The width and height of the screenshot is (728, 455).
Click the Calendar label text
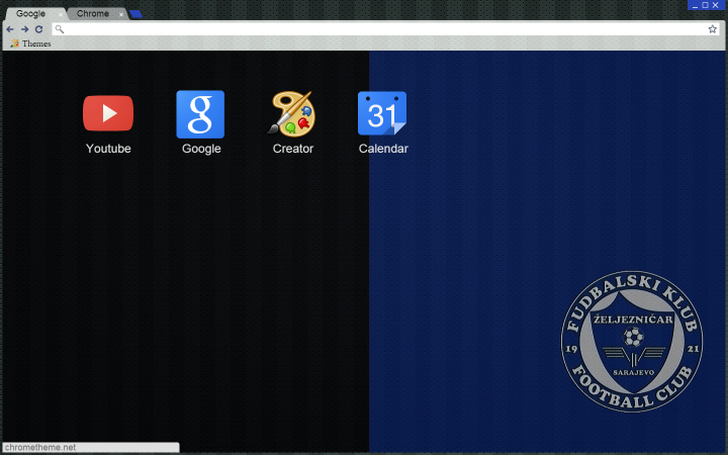pos(384,149)
